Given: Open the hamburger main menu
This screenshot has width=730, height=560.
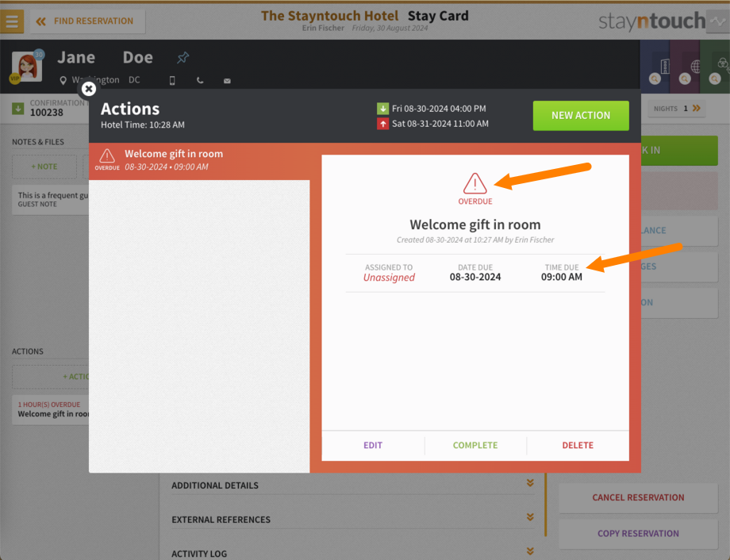Looking at the screenshot, I should pyautogui.click(x=12, y=21).
